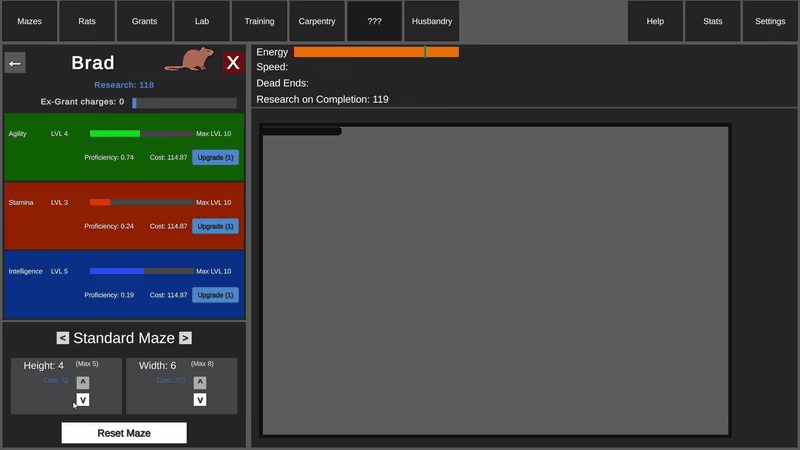Open the Mazes tab

30,21
